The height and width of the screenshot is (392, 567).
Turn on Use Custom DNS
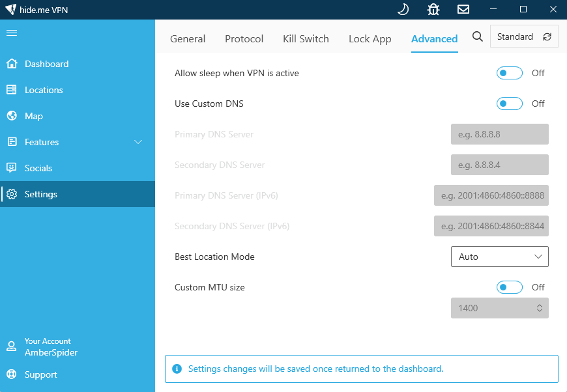pyautogui.click(x=509, y=104)
